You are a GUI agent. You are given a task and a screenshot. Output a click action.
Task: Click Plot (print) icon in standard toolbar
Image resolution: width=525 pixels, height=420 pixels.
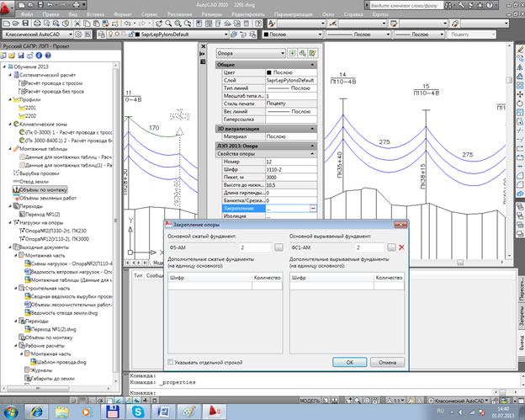click(x=37, y=24)
